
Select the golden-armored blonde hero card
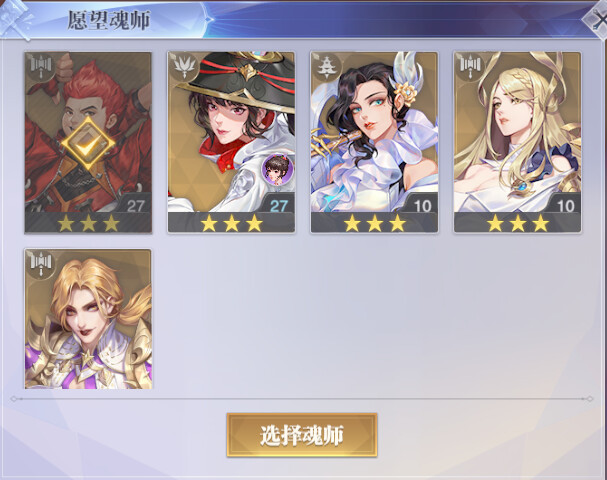click(x=88, y=319)
